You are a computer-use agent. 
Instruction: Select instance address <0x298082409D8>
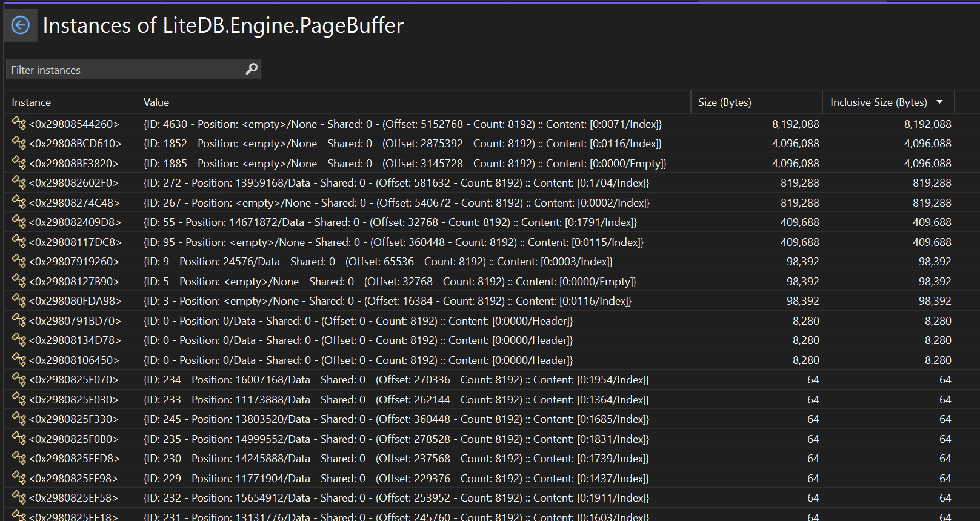pos(75,222)
